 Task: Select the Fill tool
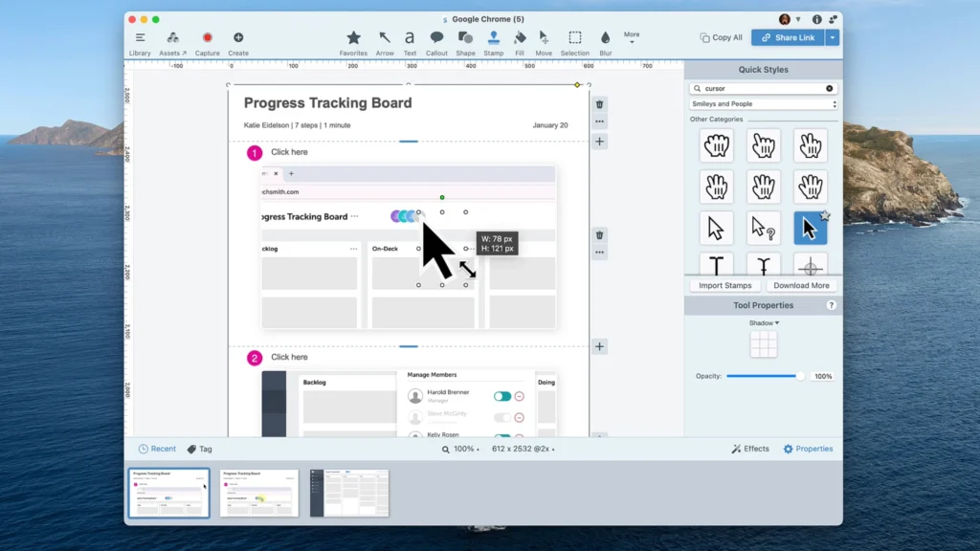pos(520,44)
